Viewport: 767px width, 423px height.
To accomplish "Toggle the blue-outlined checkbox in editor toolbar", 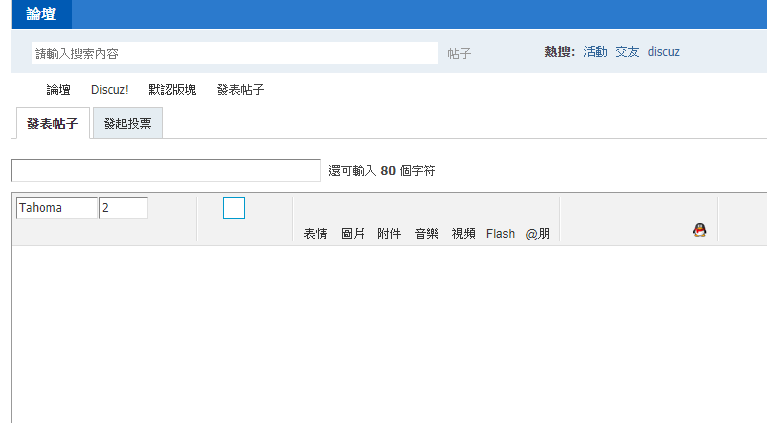I will tap(234, 208).
